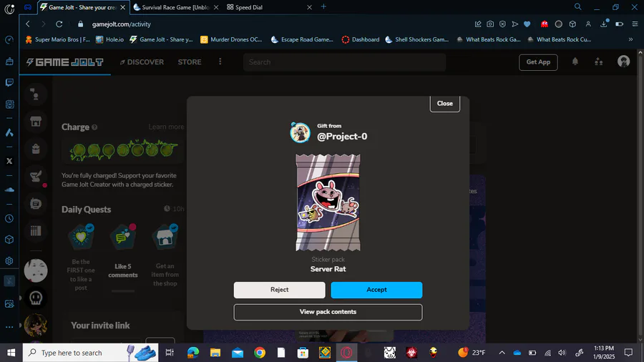This screenshot has width=644, height=362.
Task: Open Super Mario Bros bookmark
Action: coord(57,39)
